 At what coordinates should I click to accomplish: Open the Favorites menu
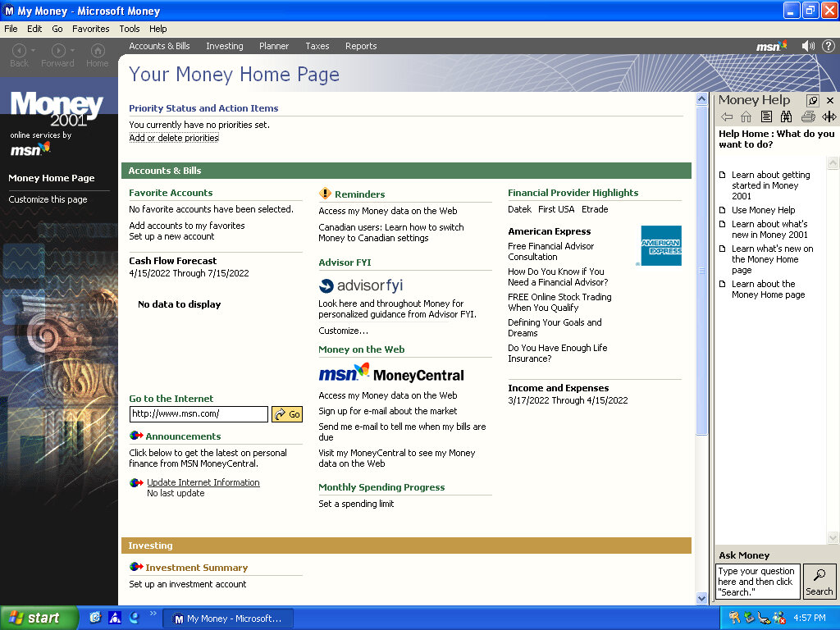coord(90,29)
